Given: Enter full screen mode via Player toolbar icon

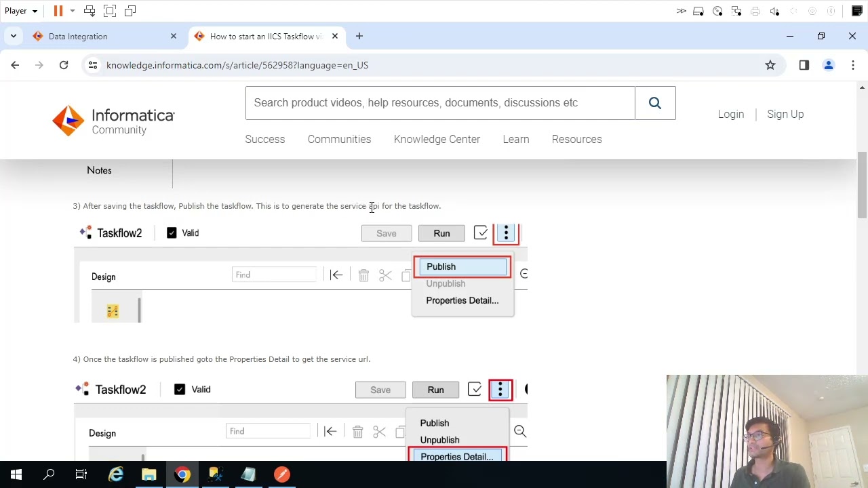Looking at the screenshot, I should tap(110, 11).
